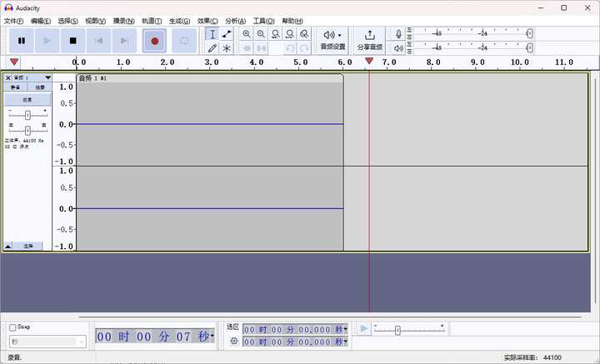The image size is (600, 364).
Task: Click the Skip to End button
Action: (x=124, y=41)
